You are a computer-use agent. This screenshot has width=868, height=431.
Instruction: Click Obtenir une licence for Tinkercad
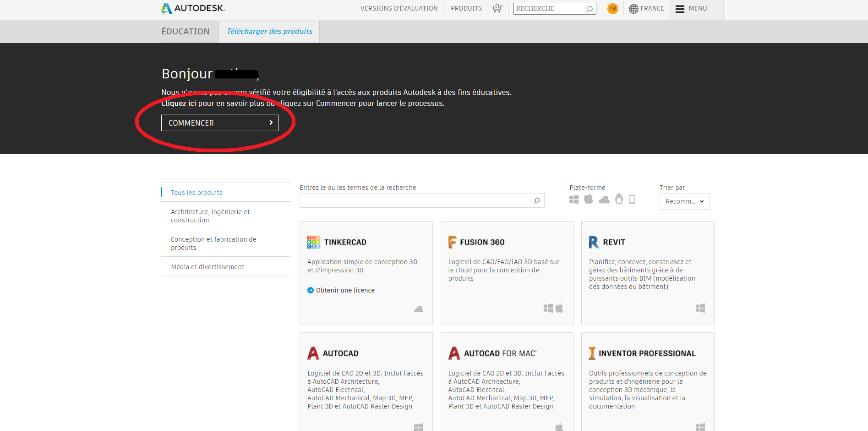point(345,290)
